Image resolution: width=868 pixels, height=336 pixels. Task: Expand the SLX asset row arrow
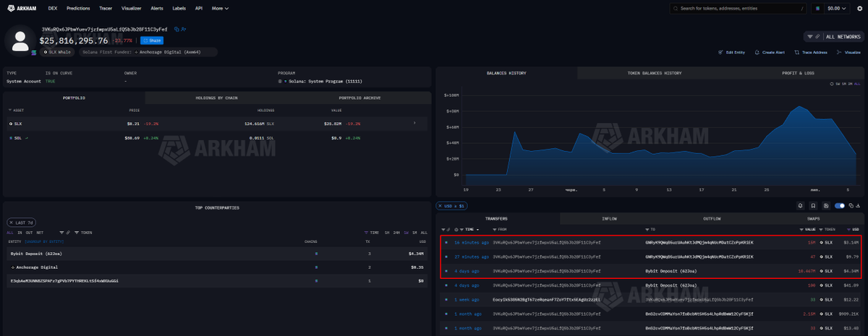[x=414, y=124]
